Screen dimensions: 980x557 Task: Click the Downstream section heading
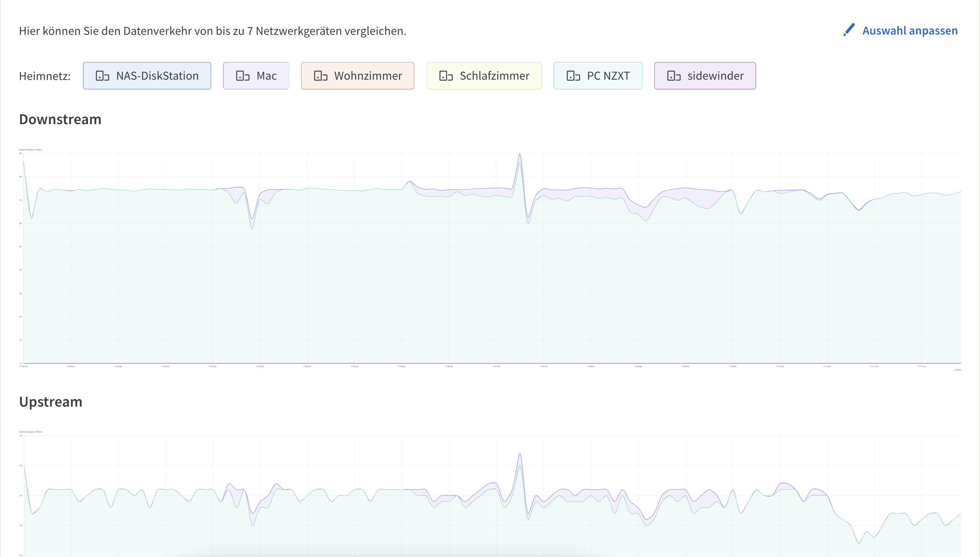[60, 119]
